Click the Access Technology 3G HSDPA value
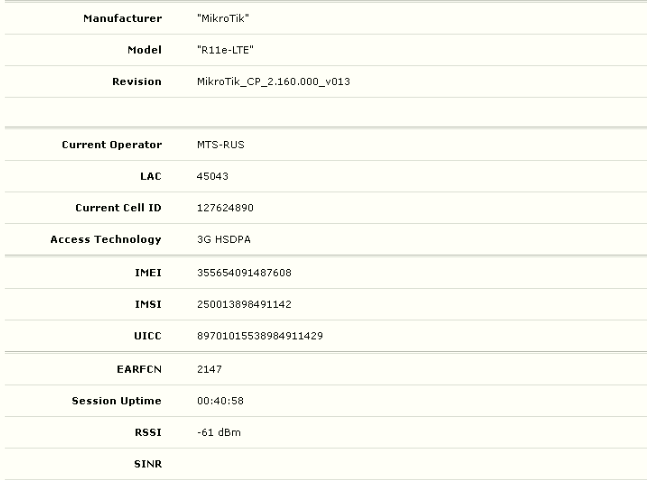The height and width of the screenshot is (480, 647). click(x=224, y=239)
